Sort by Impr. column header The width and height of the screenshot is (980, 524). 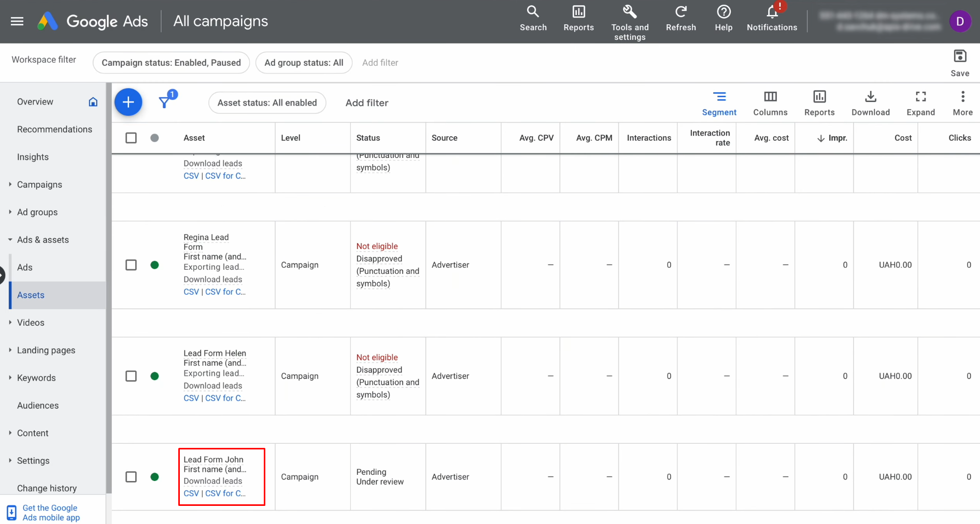point(832,138)
